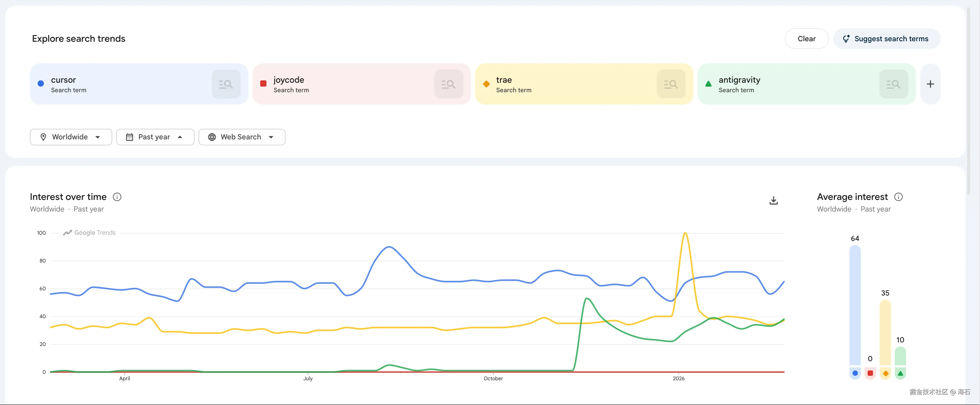Click the lightbulb icon in Suggest search terms
980x405 pixels.
[x=846, y=39]
